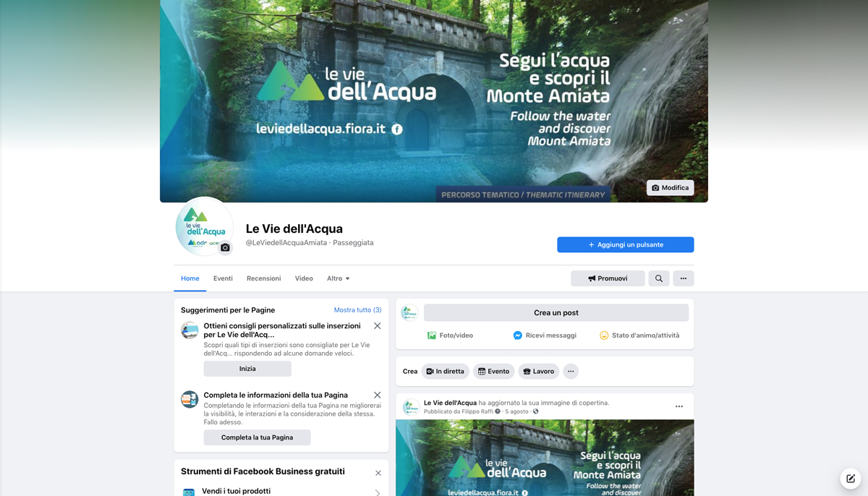Open the cover-update post options menu
The image size is (868, 496).
(x=679, y=406)
